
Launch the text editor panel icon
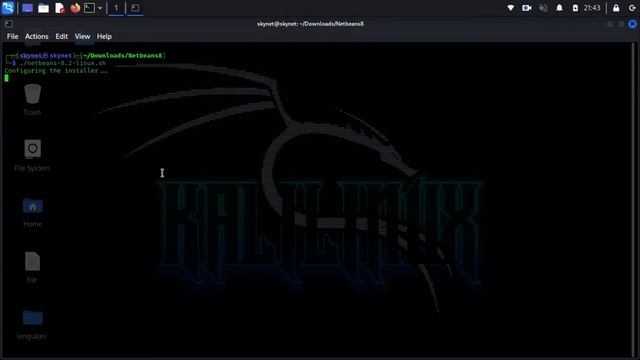point(60,8)
